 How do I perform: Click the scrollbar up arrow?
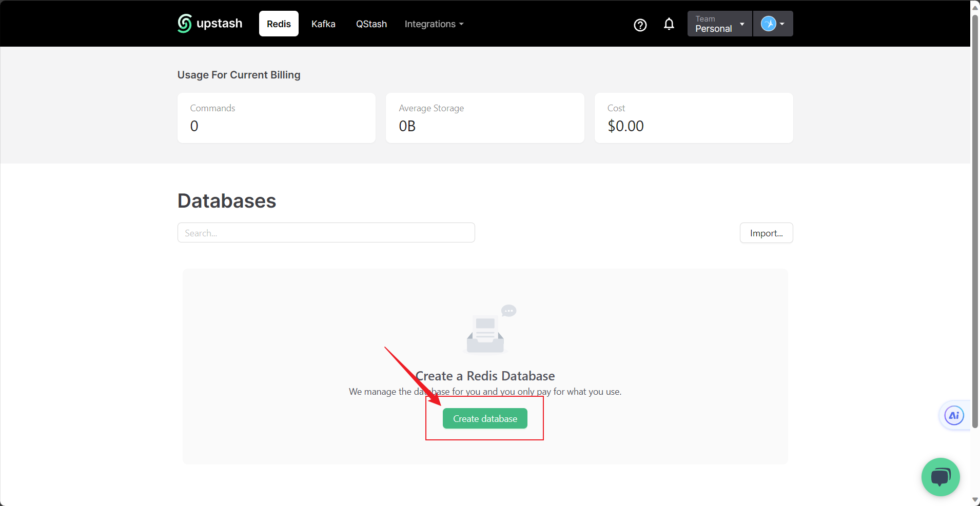(974, 7)
